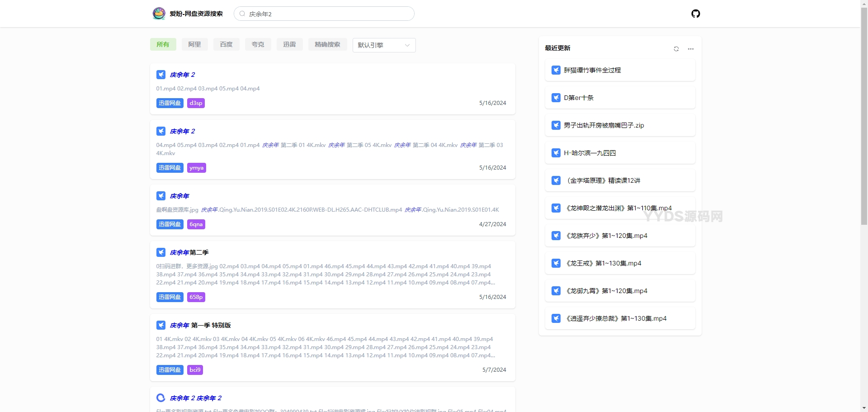868x412 pixels.
Task: Click the site logo next to 爱盼-网盘资源搜索
Action: pos(159,14)
